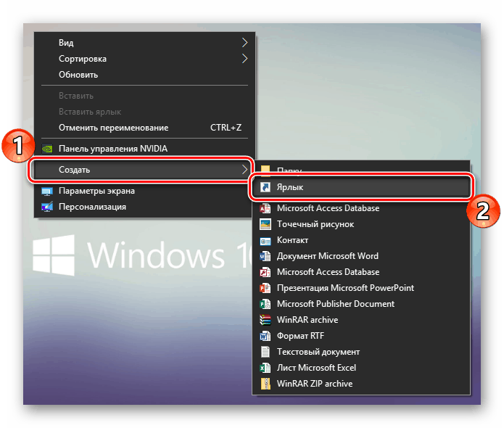Click the Параметры экрана monitor icon
504x428 pixels.
47,192
